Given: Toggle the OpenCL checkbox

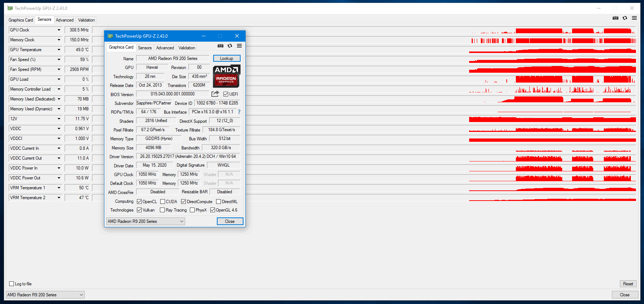Looking at the screenshot, I should 139,202.
